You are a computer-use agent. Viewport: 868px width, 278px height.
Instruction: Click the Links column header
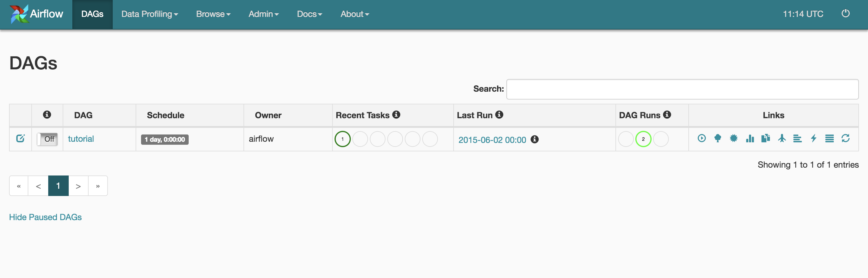tap(773, 115)
